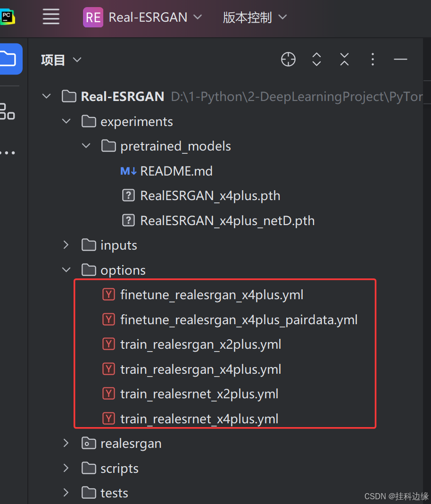Viewport: 431px width, 504px height.
Task: Hide the project panel with minimize bar
Action: coord(400,59)
